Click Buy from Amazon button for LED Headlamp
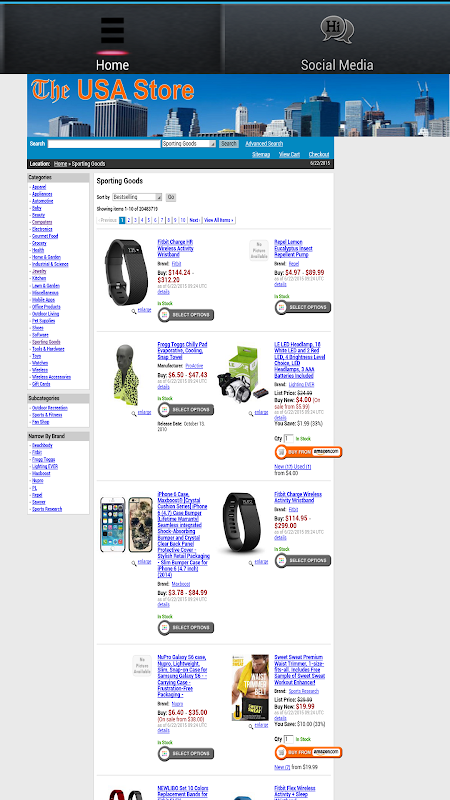The height and width of the screenshot is (800, 450). click(x=308, y=452)
